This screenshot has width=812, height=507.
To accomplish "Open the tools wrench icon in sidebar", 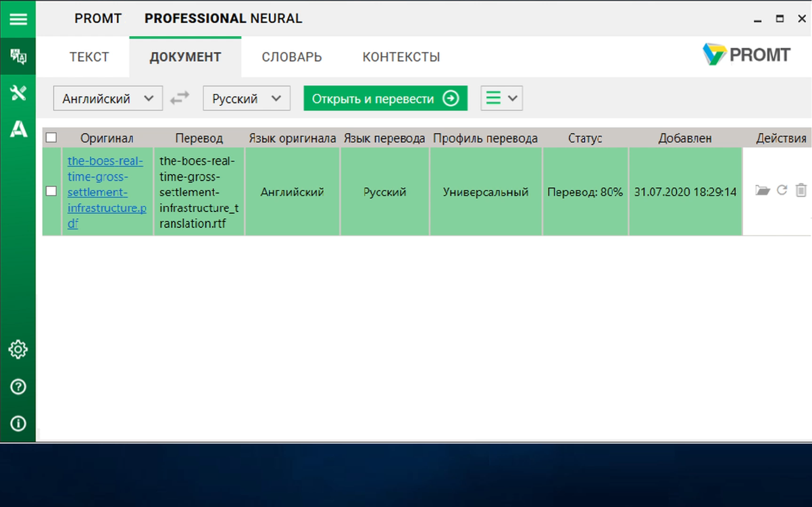I will click(18, 92).
